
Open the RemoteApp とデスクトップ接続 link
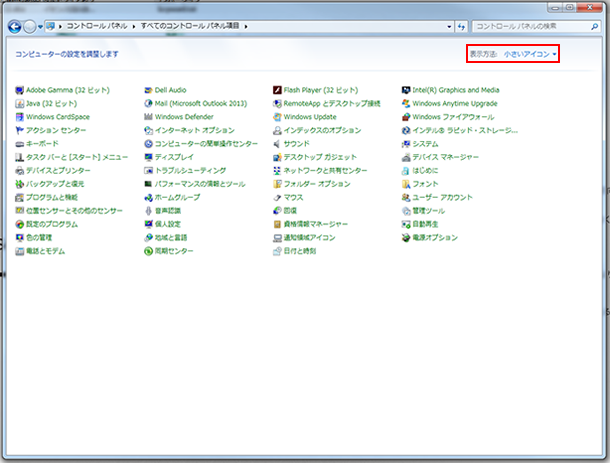coord(332,103)
